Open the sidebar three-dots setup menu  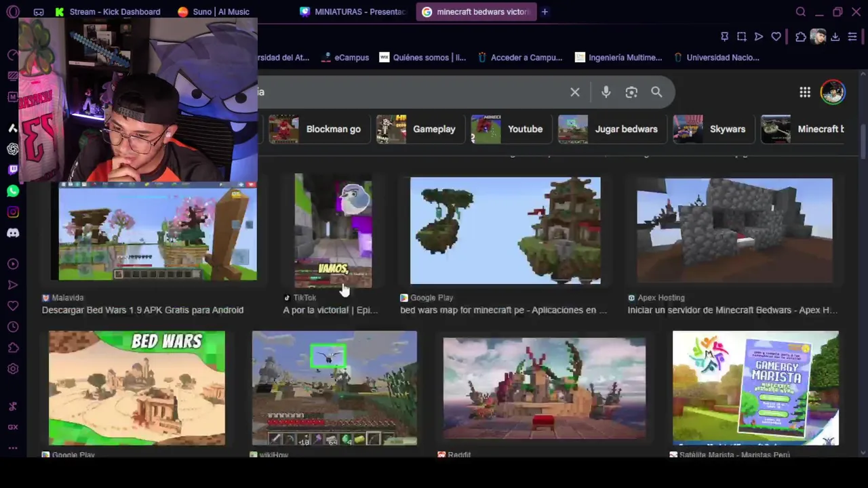point(12,448)
